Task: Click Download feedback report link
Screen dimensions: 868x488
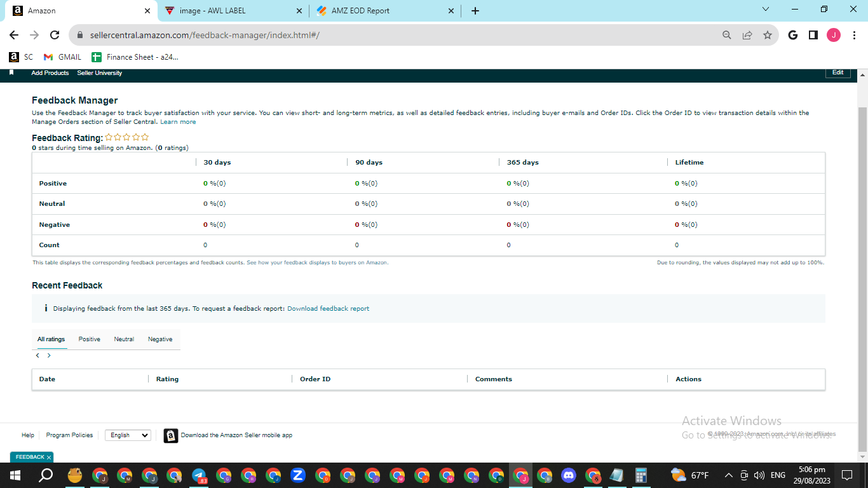Action: point(328,309)
